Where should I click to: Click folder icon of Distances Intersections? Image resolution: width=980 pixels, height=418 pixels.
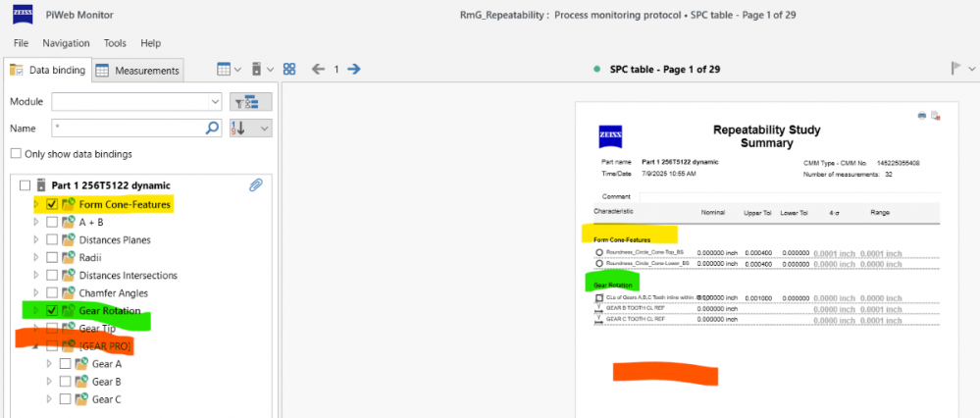68,275
